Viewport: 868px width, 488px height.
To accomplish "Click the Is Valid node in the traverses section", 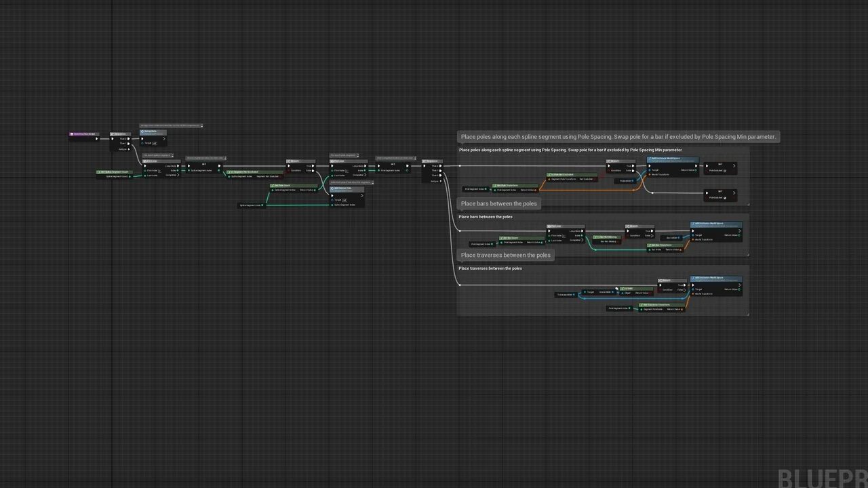I will pos(637,288).
